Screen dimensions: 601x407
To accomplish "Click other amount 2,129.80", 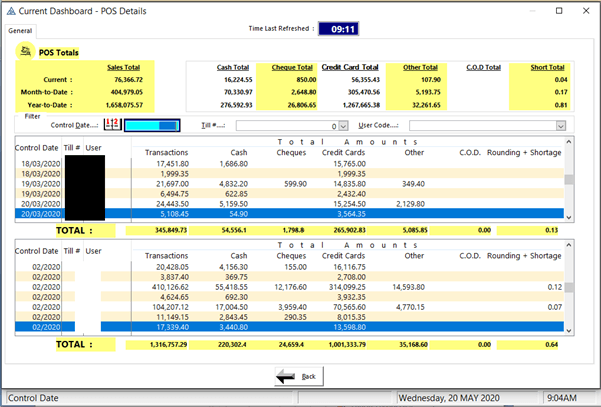I will [411, 204].
